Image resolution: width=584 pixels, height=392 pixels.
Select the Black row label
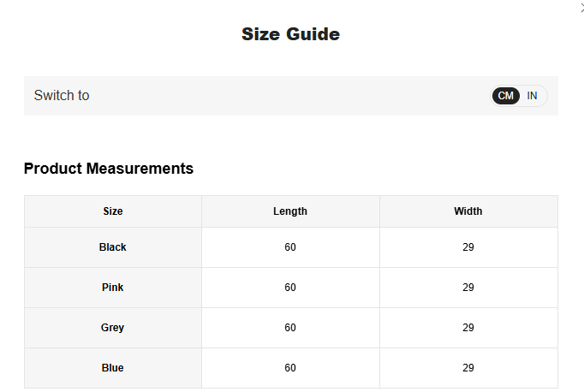(x=113, y=247)
